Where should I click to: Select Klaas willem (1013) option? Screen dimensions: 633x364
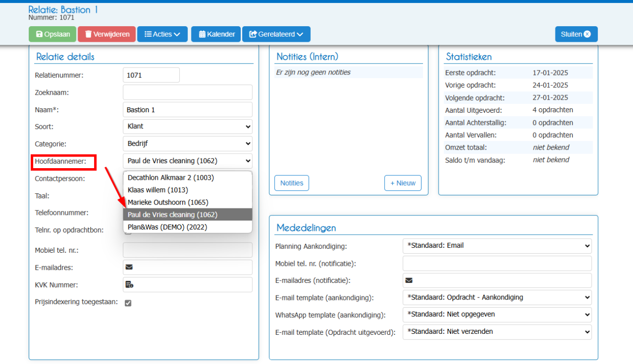point(188,190)
